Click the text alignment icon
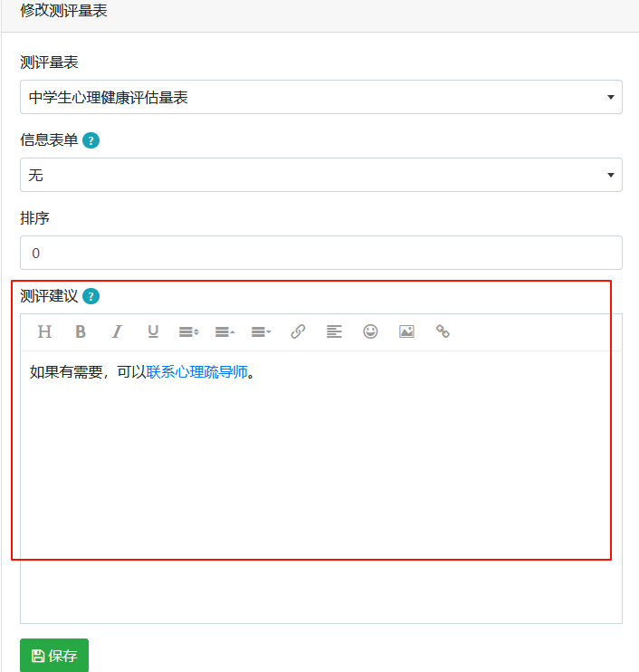The image size is (639, 672). pos(334,331)
